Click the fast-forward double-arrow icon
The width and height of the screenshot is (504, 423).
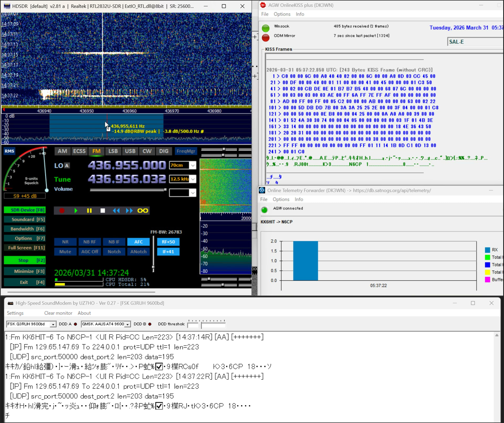pyautogui.click(x=129, y=211)
